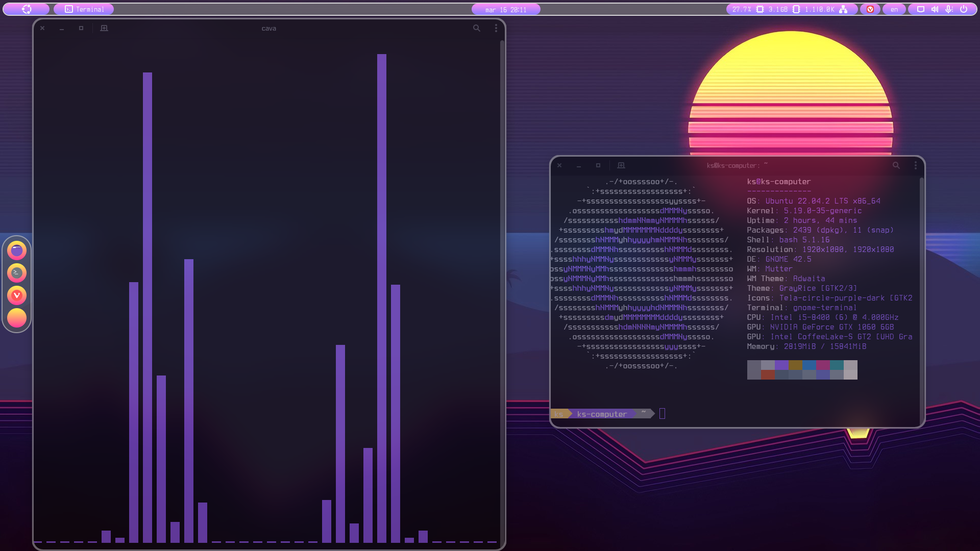Open the three-dot menu of the cava window
Image resolution: width=980 pixels, height=551 pixels.
tap(495, 28)
